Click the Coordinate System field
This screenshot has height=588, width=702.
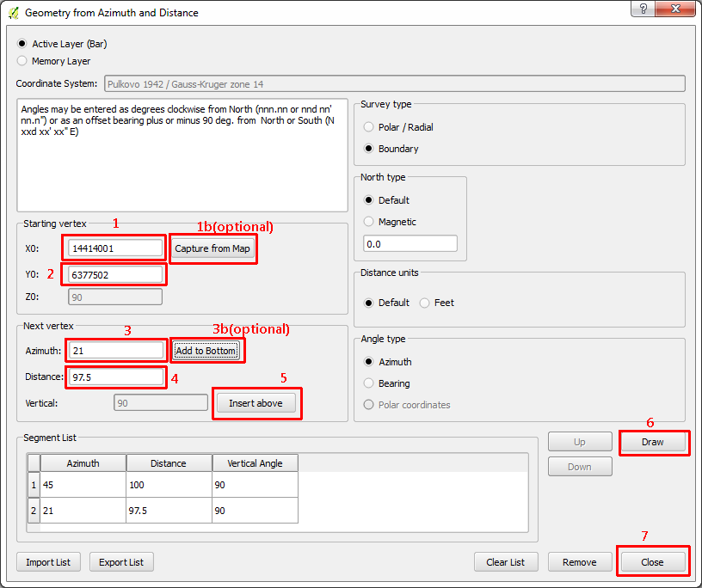pos(394,83)
